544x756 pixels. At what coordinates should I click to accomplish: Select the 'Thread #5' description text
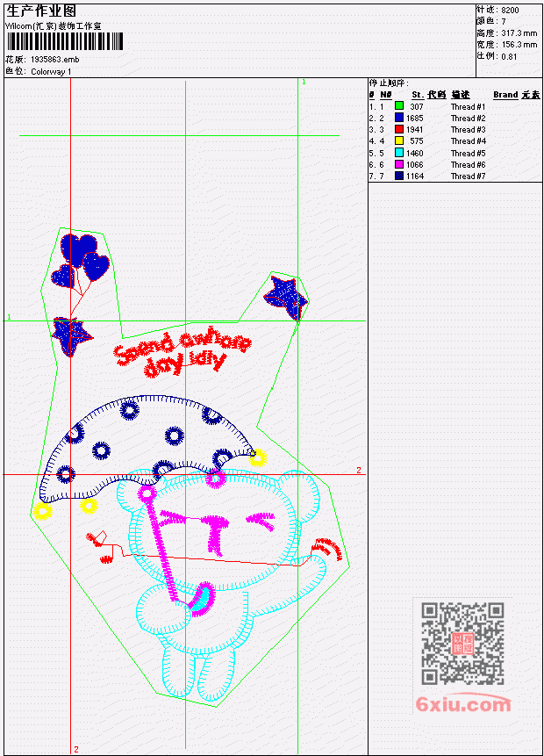[468, 154]
